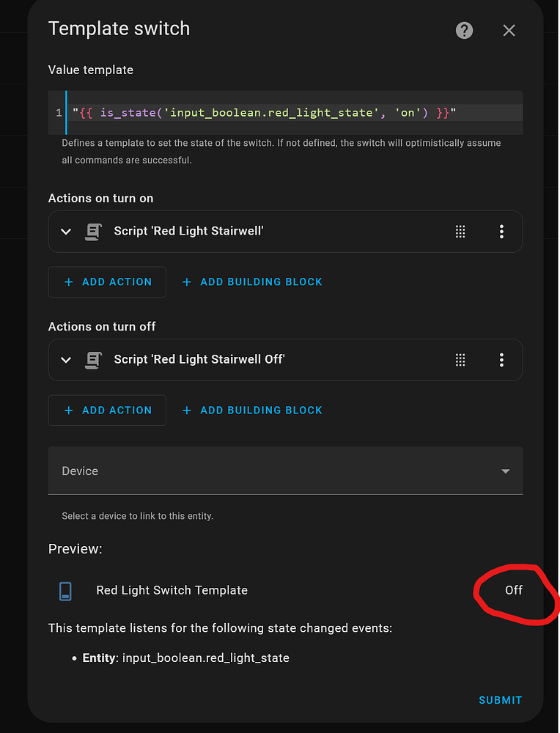Add a building block under Actions on turn on

click(x=251, y=281)
